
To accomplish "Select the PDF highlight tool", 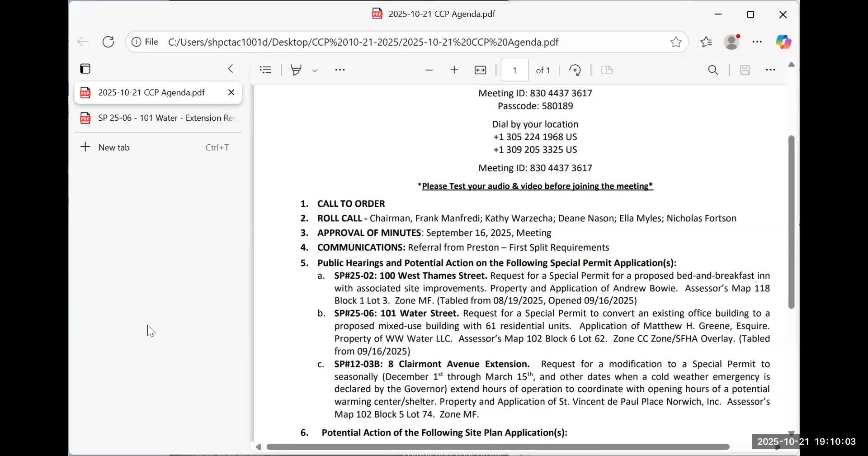I will tap(296, 70).
